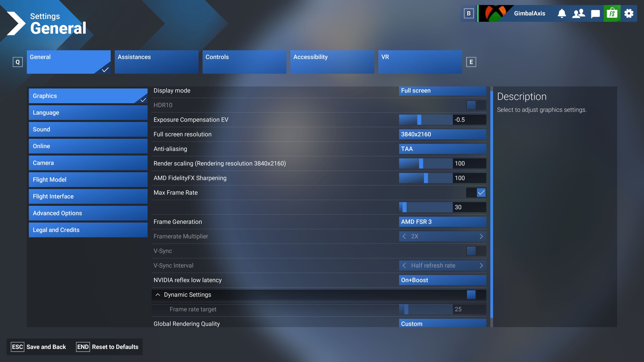
Task: Click right arrow of V-Sync Interval
Action: [481, 265]
